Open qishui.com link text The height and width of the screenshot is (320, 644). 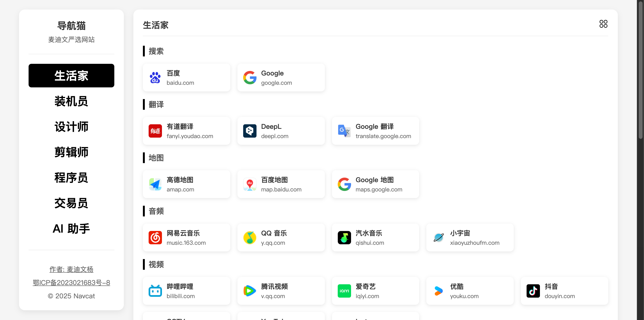coord(370,243)
